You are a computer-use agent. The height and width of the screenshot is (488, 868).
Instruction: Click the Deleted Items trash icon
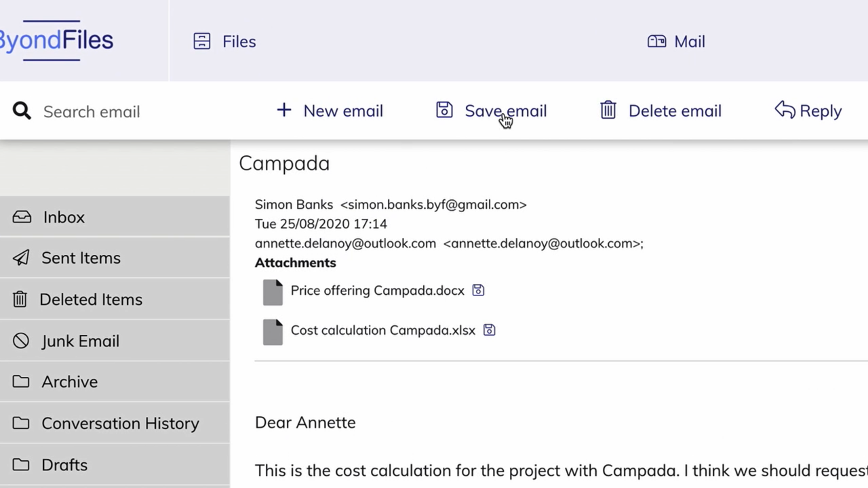click(20, 299)
